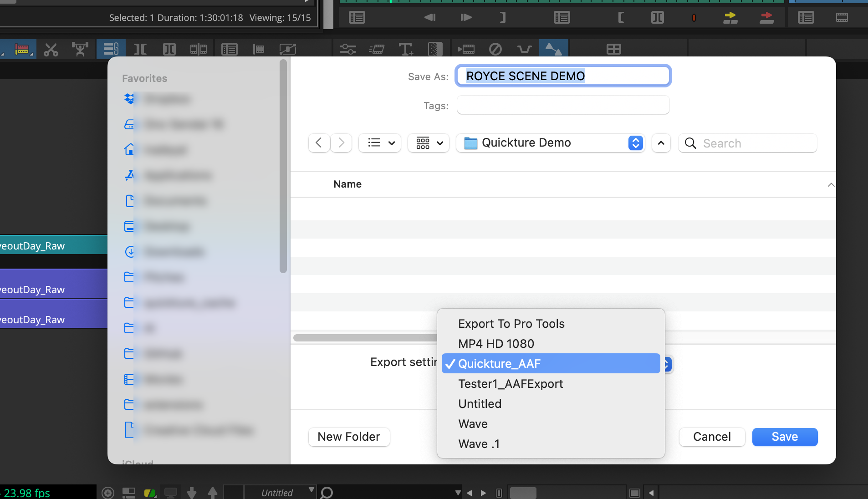Click the Favorites sidebar vertical scrollbar
Screen dimensions: 868x499
283,166
